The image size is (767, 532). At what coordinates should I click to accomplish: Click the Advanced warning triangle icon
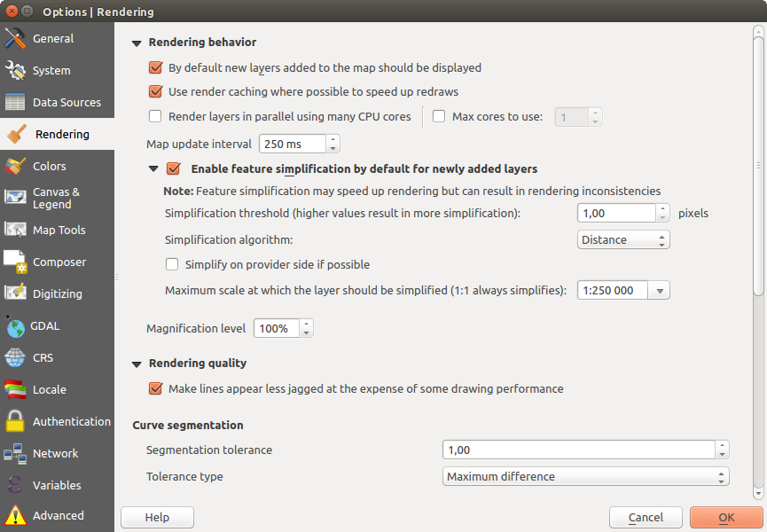pos(16,516)
